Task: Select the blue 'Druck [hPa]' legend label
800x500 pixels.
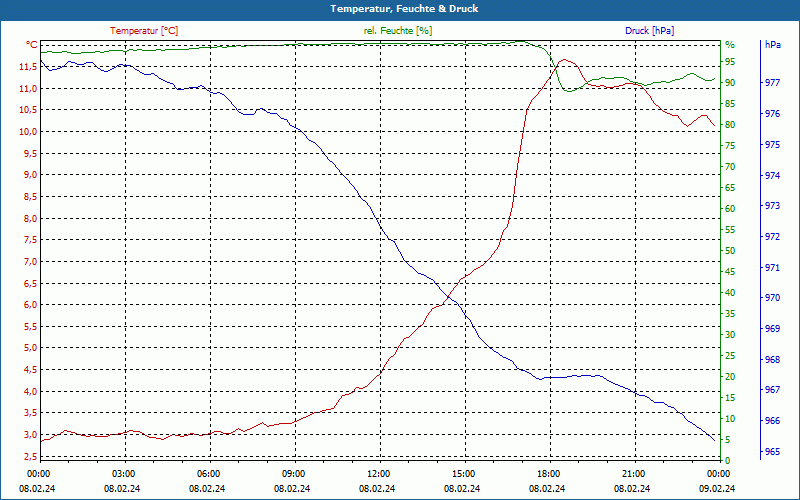Action: pyautogui.click(x=649, y=31)
